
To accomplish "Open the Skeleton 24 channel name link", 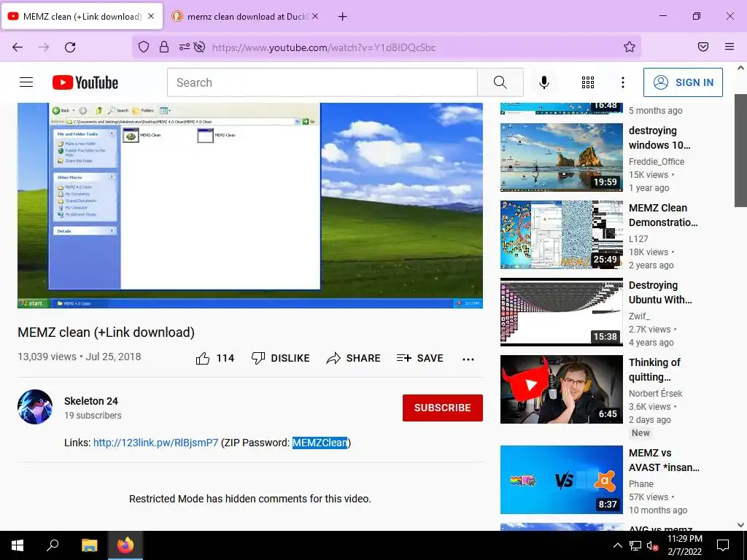I will (91, 401).
